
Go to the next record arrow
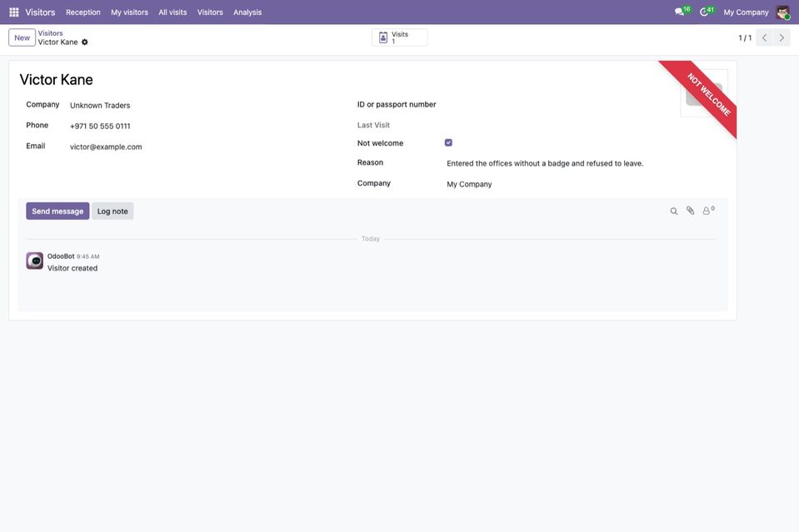[x=782, y=37]
